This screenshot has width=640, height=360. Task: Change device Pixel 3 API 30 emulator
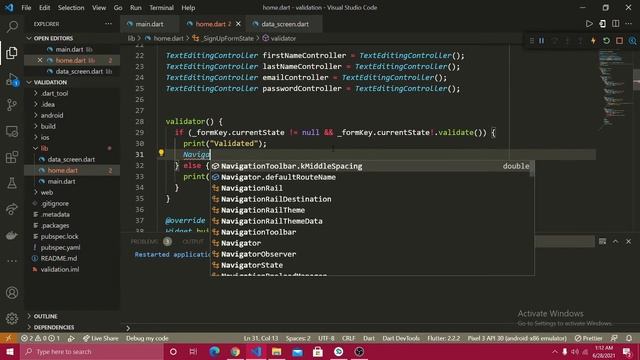tap(517, 338)
